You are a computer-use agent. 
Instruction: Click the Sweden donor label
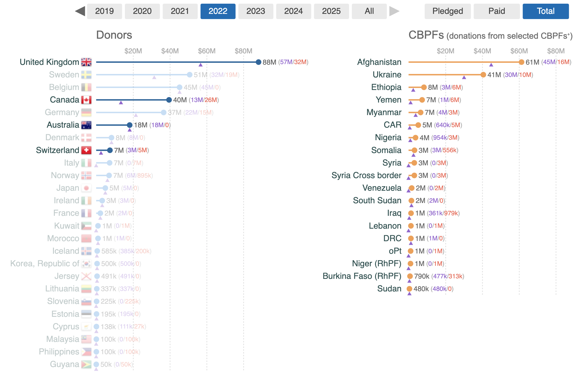(x=64, y=75)
